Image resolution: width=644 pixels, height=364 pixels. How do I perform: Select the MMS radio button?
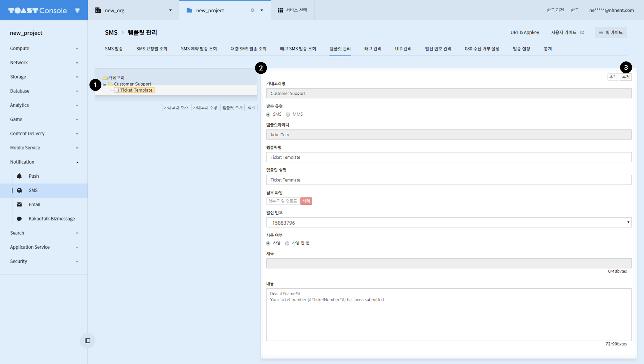pyautogui.click(x=288, y=114)
